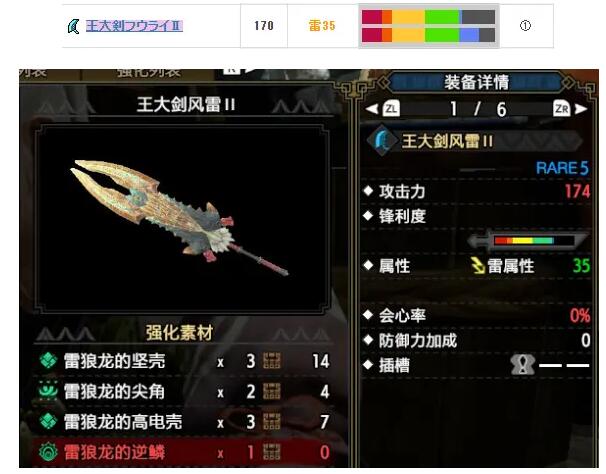Click the ZR next page button
This screenshot has width=606, height=474.
click(x=562, y=109)
